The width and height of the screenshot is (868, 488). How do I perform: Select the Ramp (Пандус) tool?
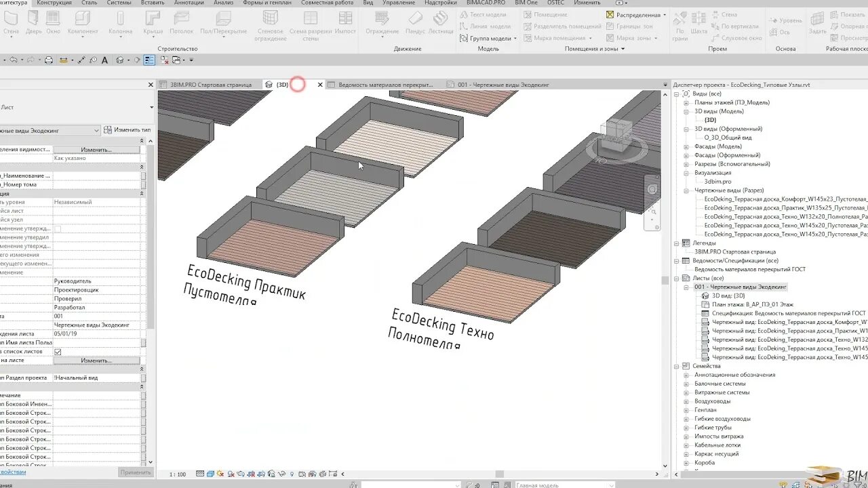point(415,22)
